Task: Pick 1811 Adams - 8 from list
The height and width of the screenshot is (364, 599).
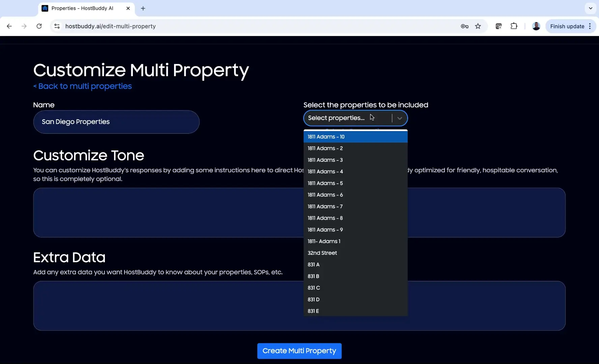Action: (x=355, y=218)
